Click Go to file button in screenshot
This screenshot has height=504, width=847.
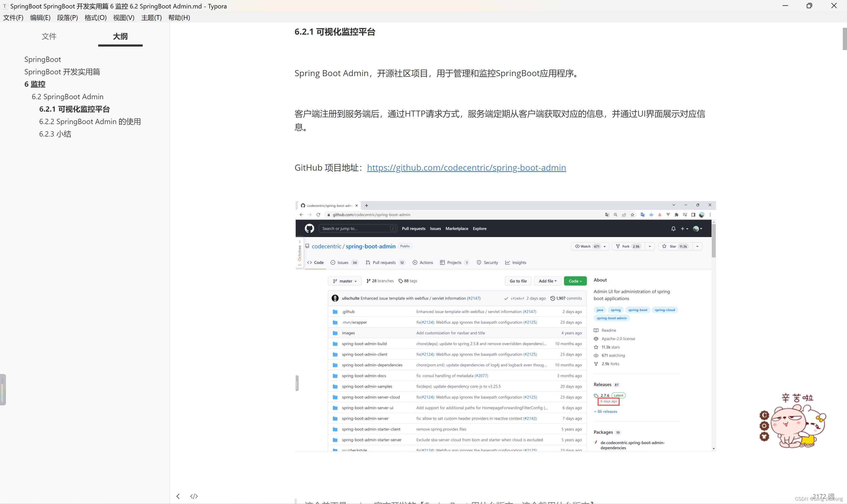click(518, 281)
